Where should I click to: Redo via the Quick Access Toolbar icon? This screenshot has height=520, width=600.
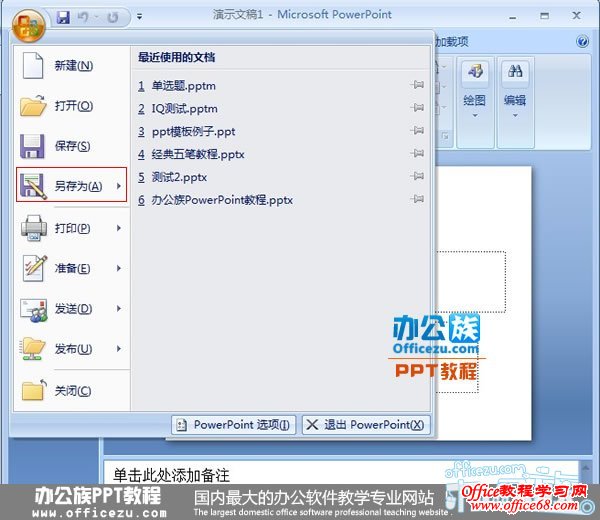click(x=112, y=17)
